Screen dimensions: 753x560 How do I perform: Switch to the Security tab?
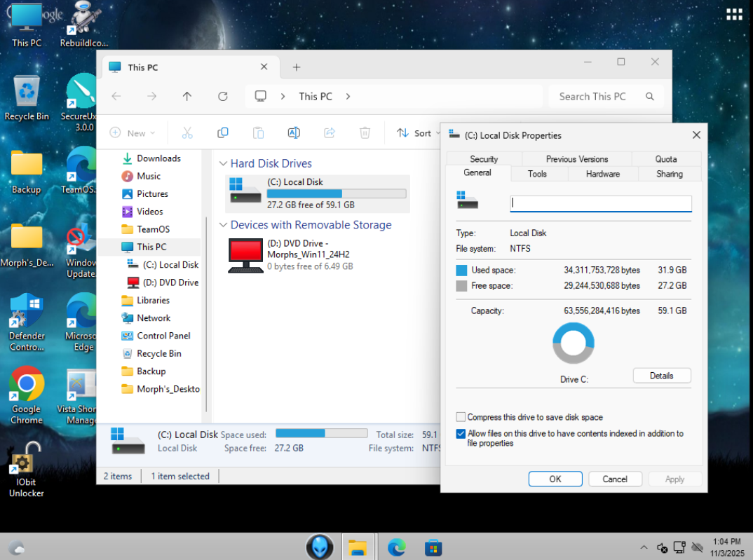click(x=484, y=159)
